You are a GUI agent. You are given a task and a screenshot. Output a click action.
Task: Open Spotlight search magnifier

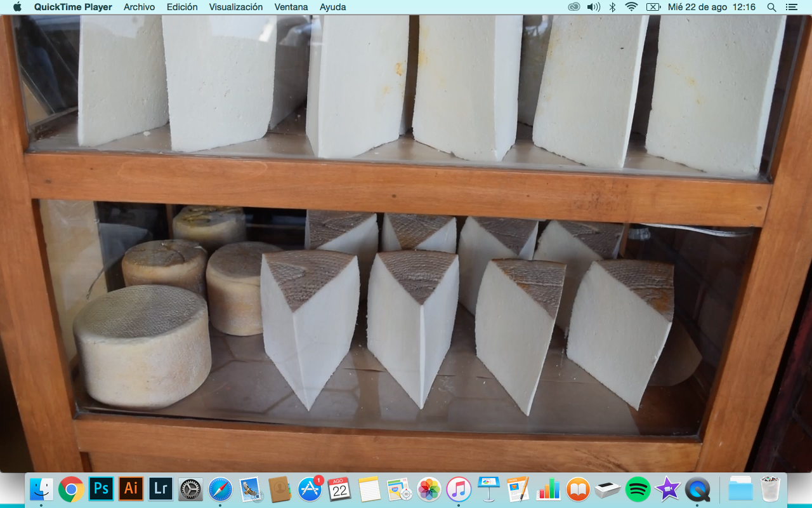point(771,7)
